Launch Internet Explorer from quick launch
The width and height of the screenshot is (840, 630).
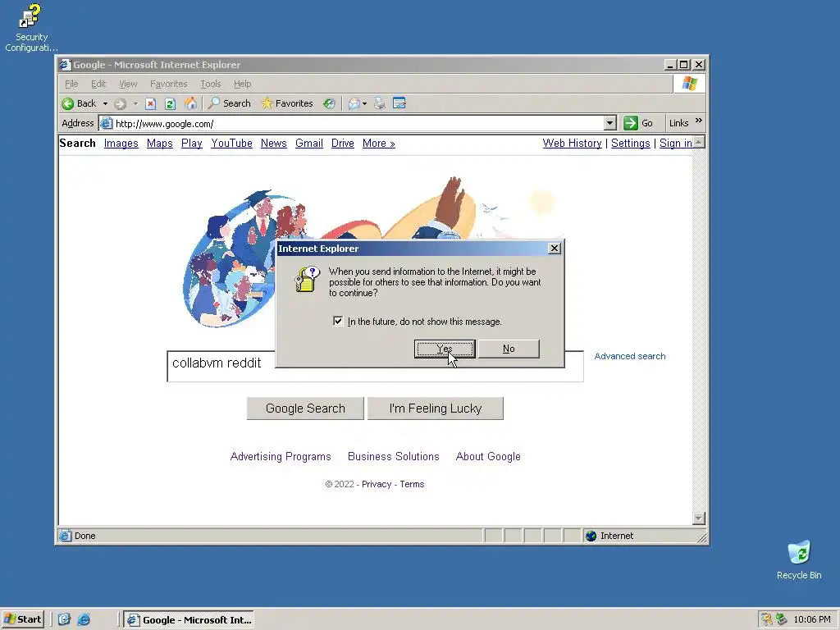(84, 619)
